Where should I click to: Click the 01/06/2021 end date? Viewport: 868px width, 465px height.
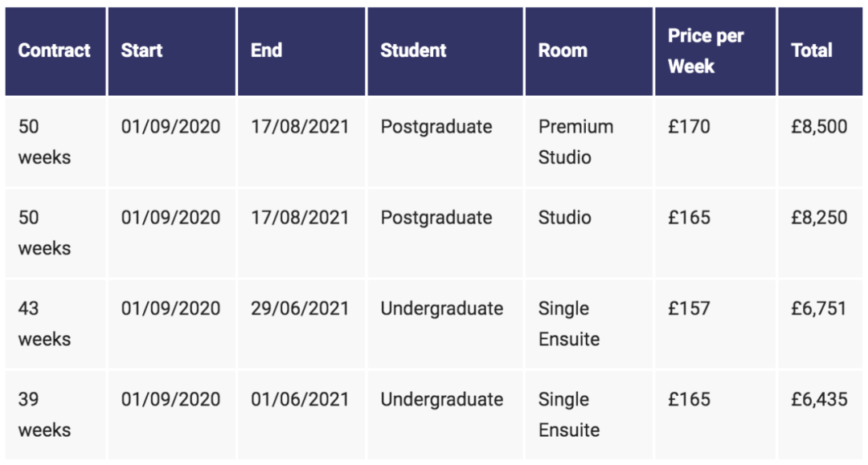[300, 399]
